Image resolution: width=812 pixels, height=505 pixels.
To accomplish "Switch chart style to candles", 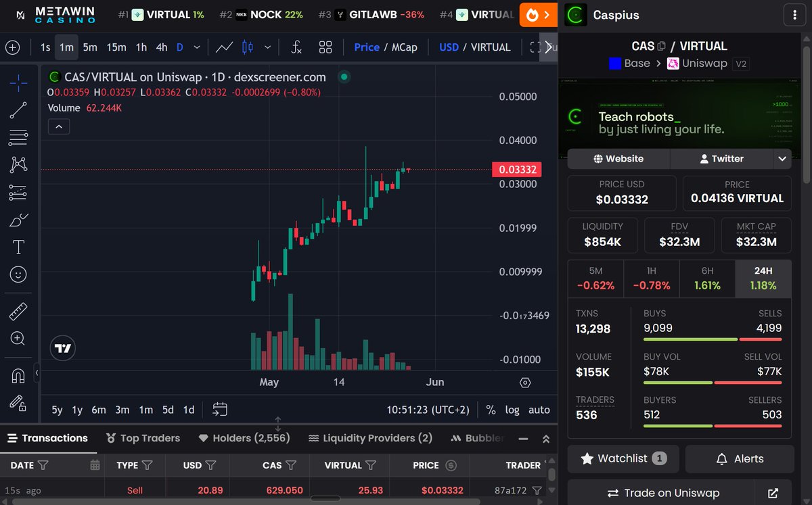I will pyautogui.click(x=247, y=47).
